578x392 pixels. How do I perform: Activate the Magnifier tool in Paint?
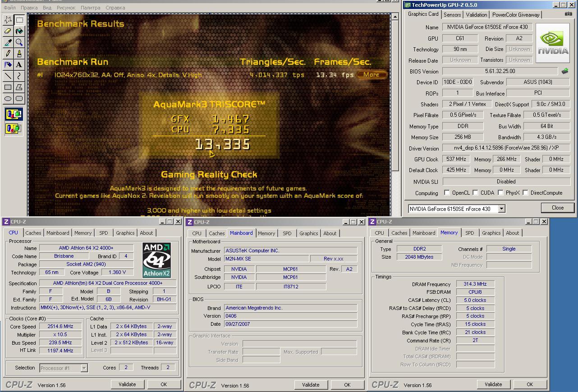pos(19,42)
